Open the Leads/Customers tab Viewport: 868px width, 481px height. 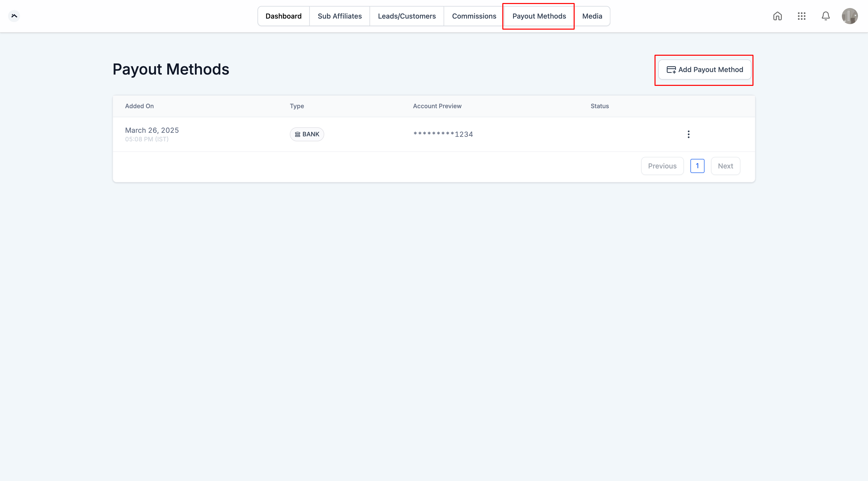click(x=407, y=16)
